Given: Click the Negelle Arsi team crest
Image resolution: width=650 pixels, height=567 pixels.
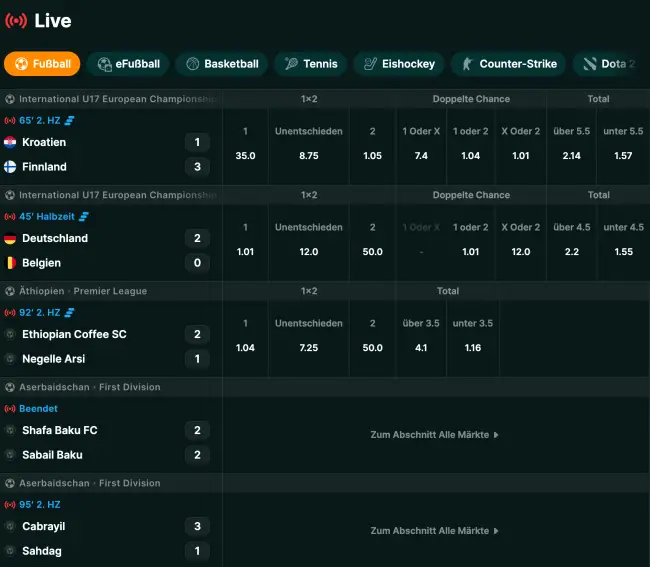Looking at the screenshot, I should [10, 359].
